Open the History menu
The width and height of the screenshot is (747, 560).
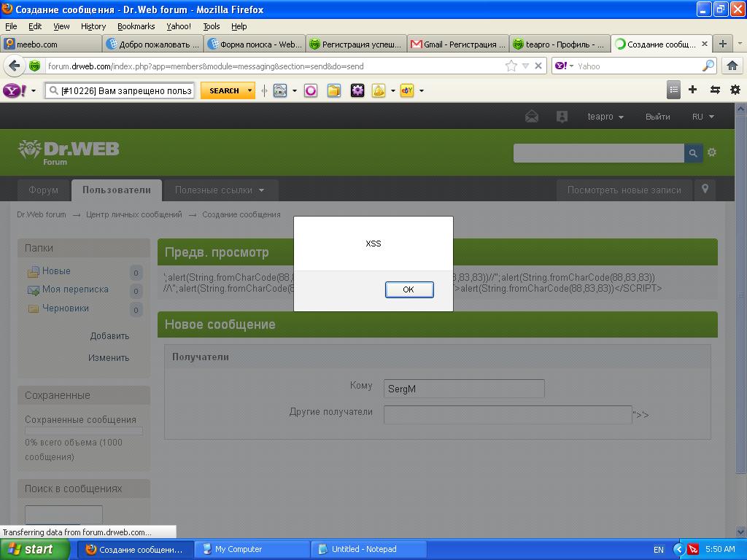pos(93,26)
